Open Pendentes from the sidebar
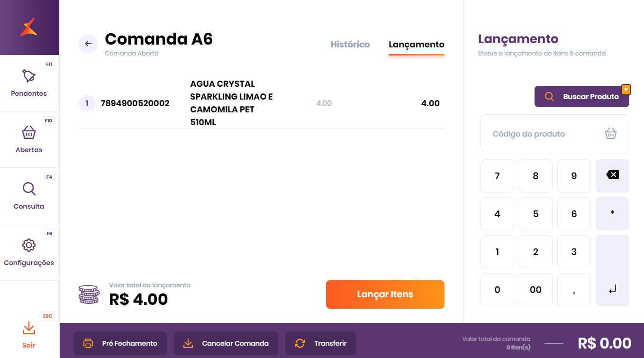644x358 pixels. click(x=29, y=83)
